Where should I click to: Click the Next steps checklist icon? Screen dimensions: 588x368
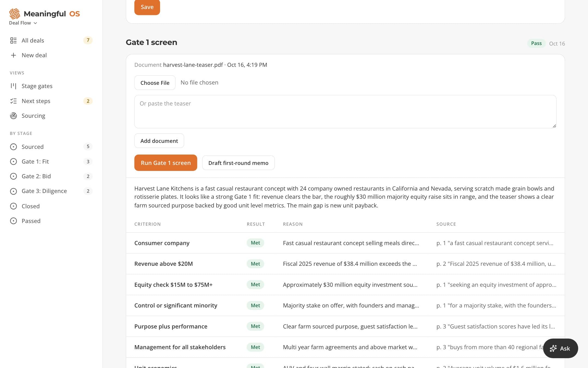tap(13, 101)
